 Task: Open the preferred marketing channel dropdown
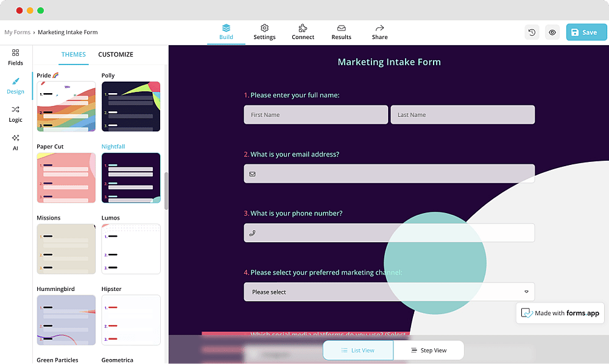tap(389, 292)
